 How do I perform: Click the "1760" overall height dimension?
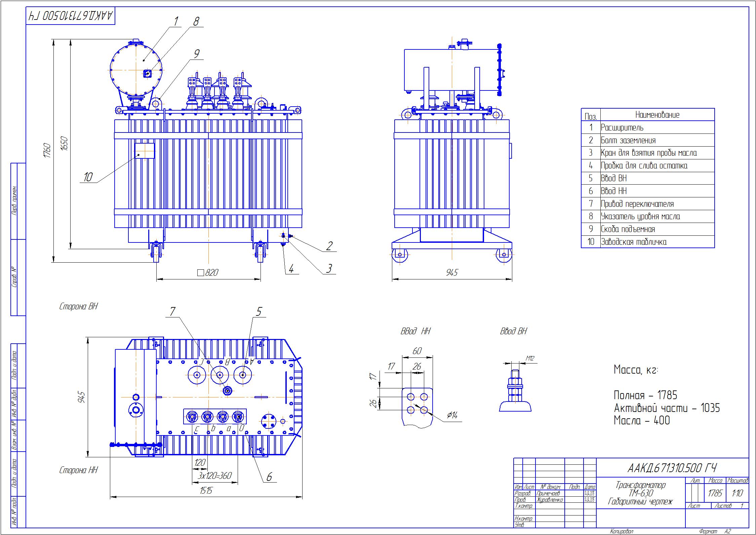tap(47, 151)
